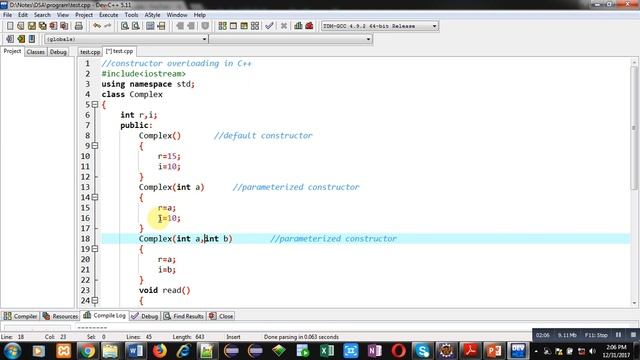
Task: Click the Compile & Run toolbar icon
Action: point(244,26)
